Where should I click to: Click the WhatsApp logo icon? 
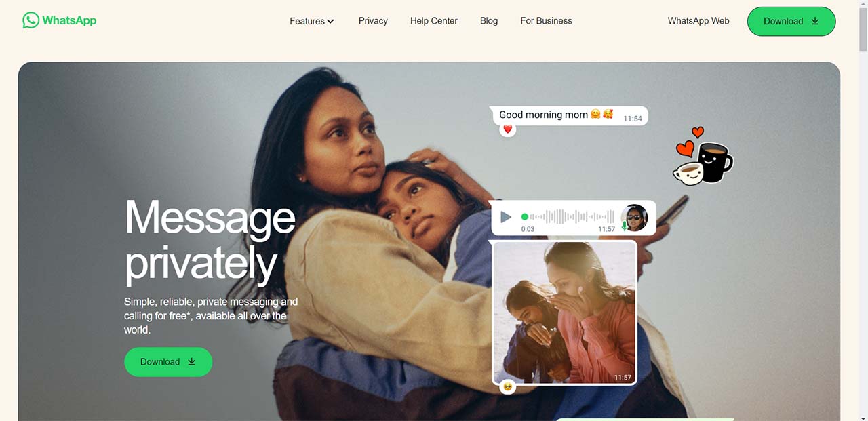click(x=31, y=20)
